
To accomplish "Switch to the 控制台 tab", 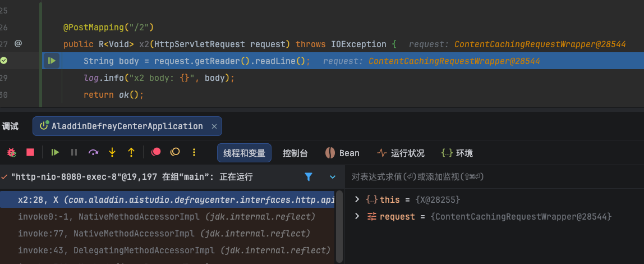I will pos(295,153).
